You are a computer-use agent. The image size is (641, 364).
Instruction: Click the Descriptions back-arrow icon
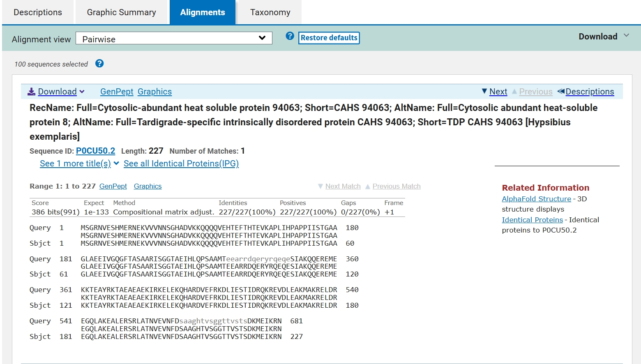pyautogui.click(x=561, y=91)
